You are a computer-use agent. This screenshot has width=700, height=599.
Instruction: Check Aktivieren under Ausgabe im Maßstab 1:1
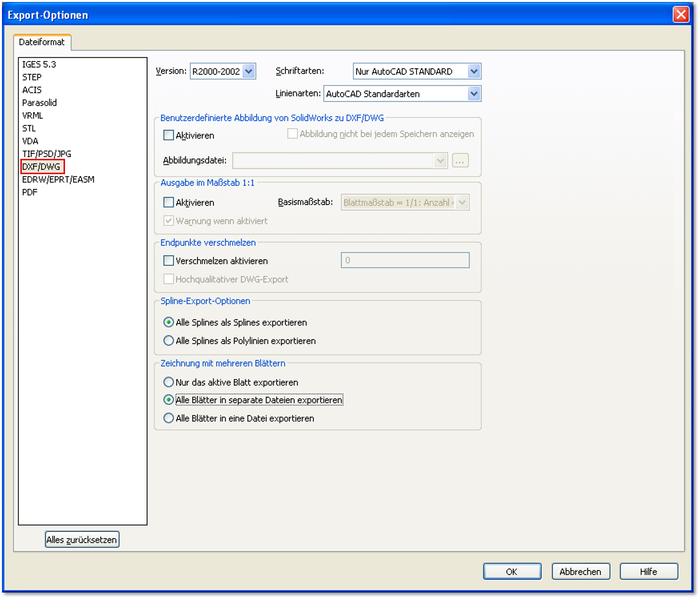click(169, 202)
